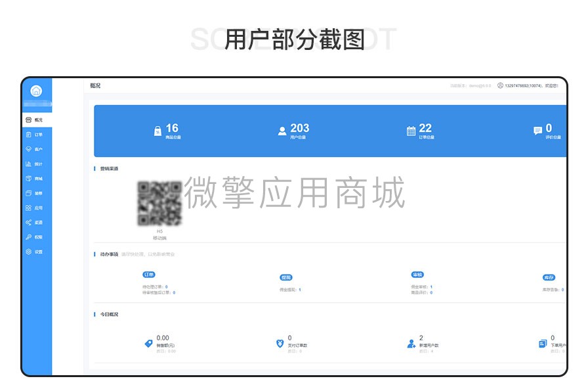Open the 订单 orders sidebar item

point(37,135)
